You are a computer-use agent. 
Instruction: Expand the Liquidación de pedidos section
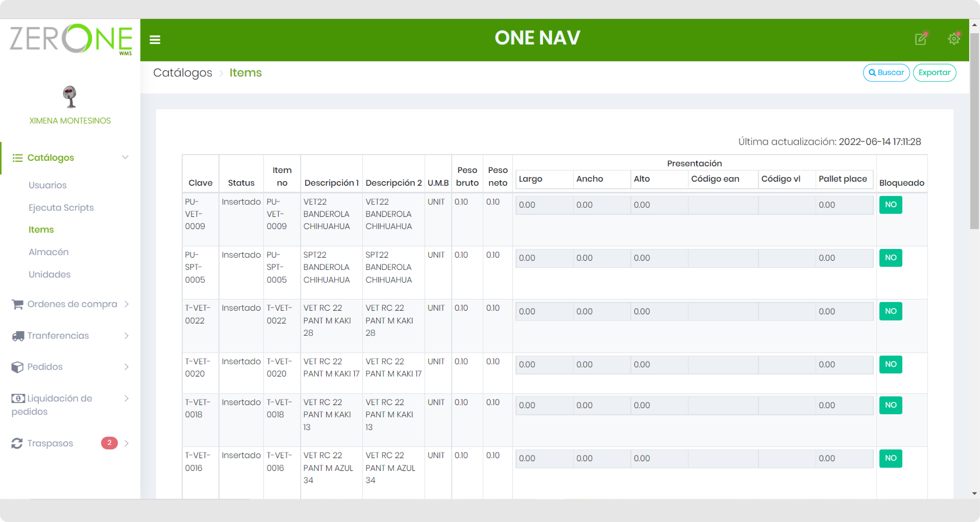(127, 398)
